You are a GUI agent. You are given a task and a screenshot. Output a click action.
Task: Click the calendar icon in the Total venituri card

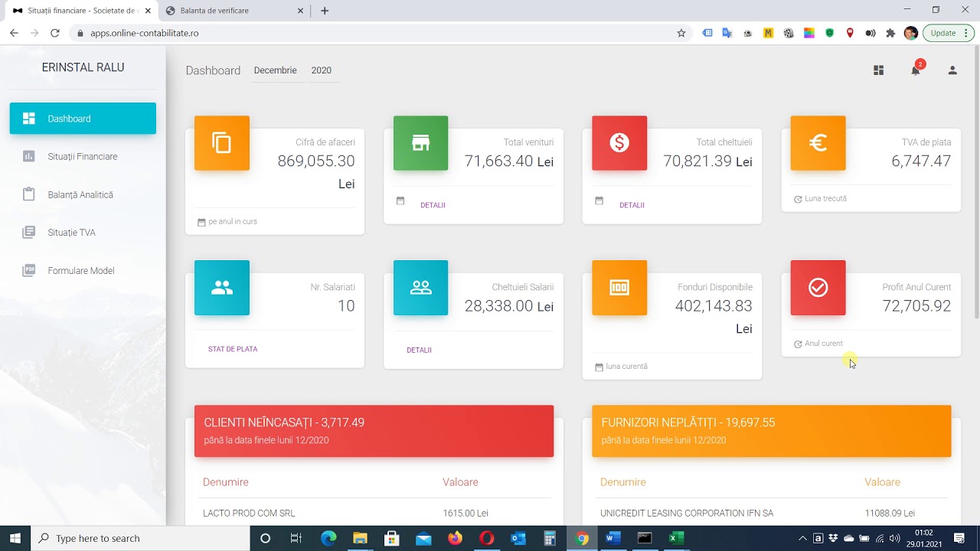pos(400,201)
